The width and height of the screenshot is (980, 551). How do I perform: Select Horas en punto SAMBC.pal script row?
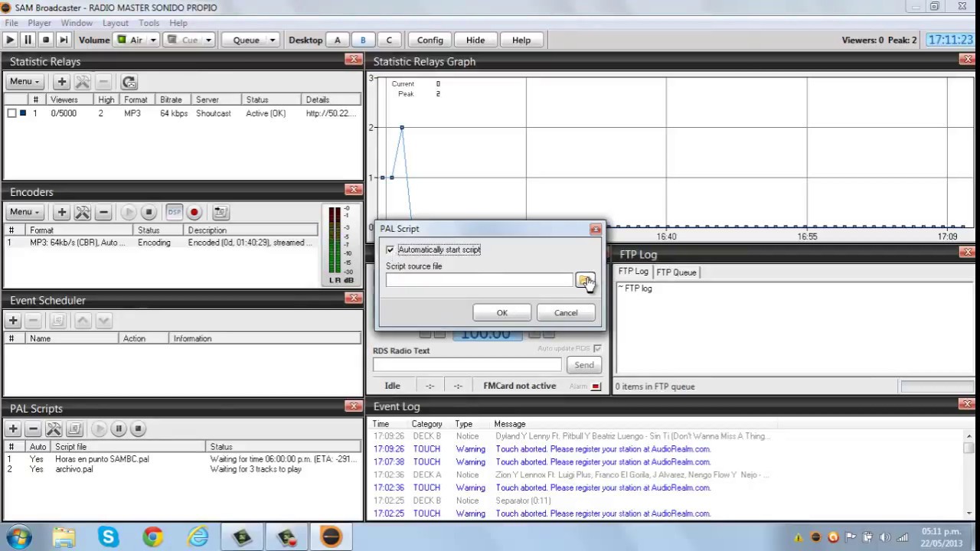(182, 459)
